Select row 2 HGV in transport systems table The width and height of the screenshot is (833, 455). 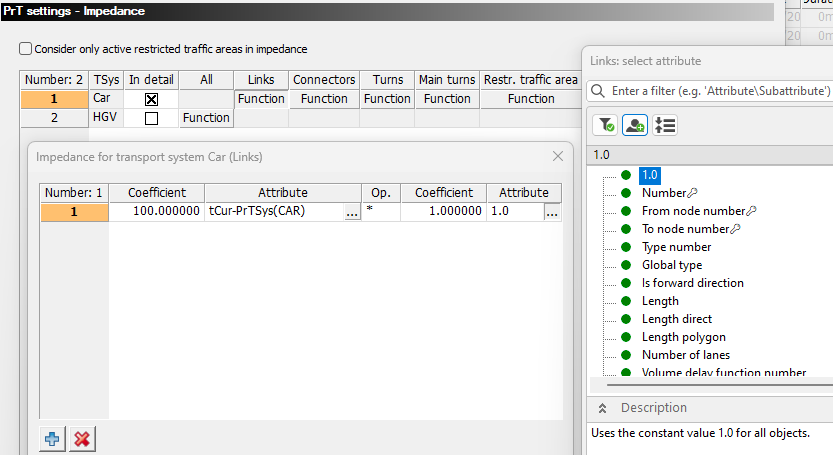point(54,117)
